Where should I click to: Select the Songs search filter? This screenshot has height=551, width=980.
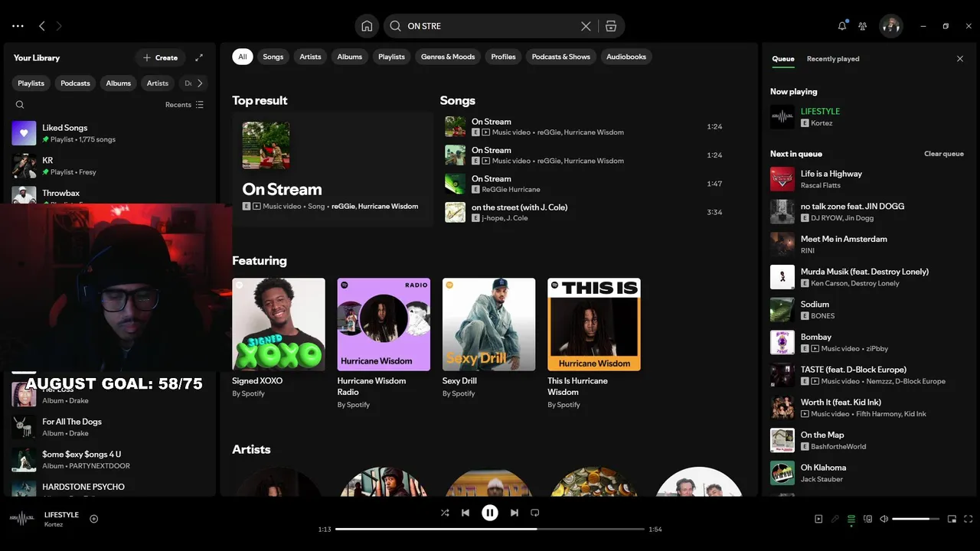coord(273,57)
